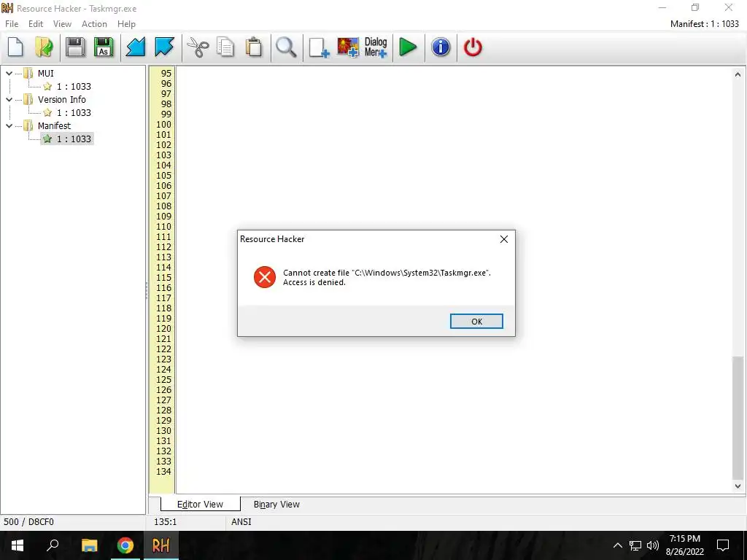Click the editor scrollbar down arrow
The width and height of the screenshot is (747, 560).
point(738,486)
